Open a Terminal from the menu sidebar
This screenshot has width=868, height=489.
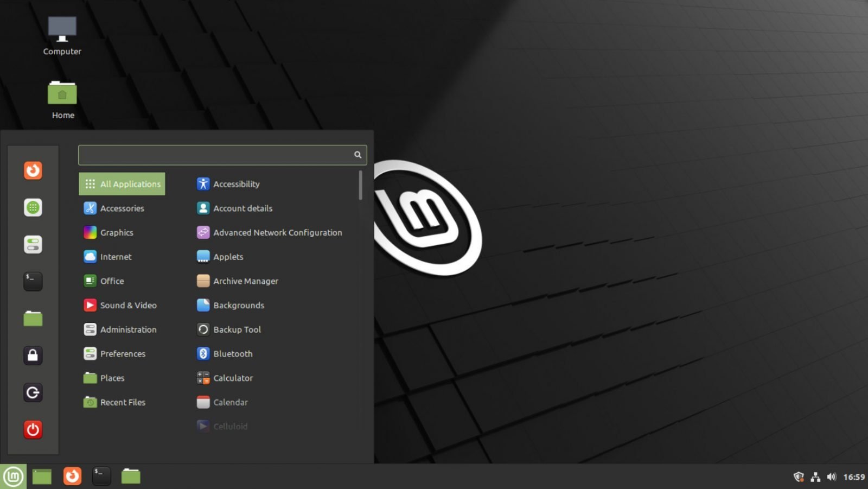point(33,281)
